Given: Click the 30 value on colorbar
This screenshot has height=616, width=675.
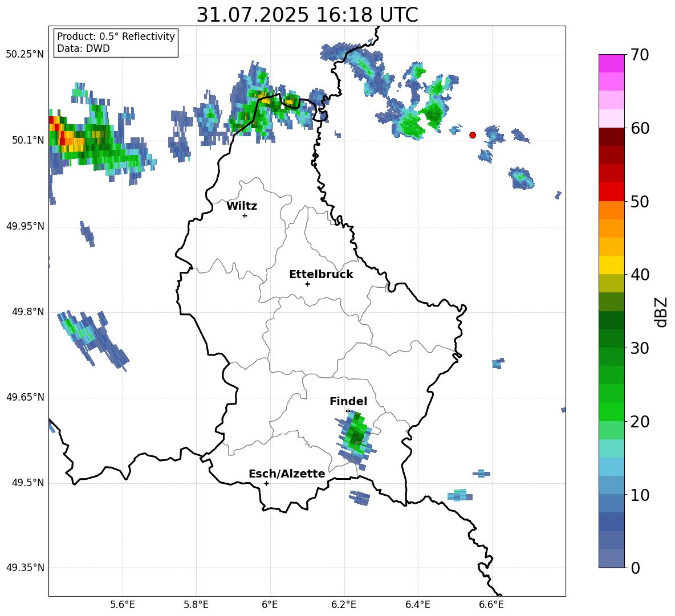Looking at the screenshot, I should pyautogui.click(x=640, y=348).
